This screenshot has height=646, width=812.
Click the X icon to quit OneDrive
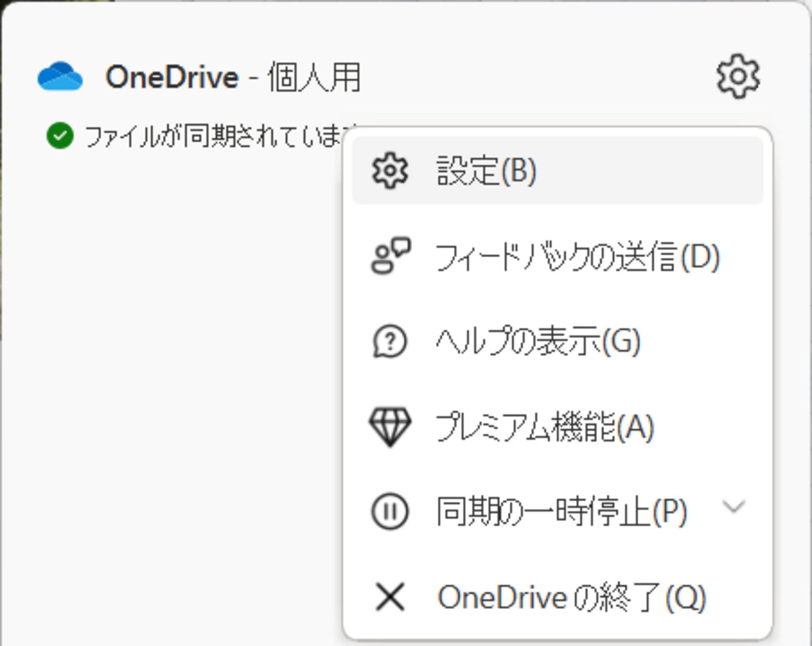pyautogui.click(x=390, y=597)
